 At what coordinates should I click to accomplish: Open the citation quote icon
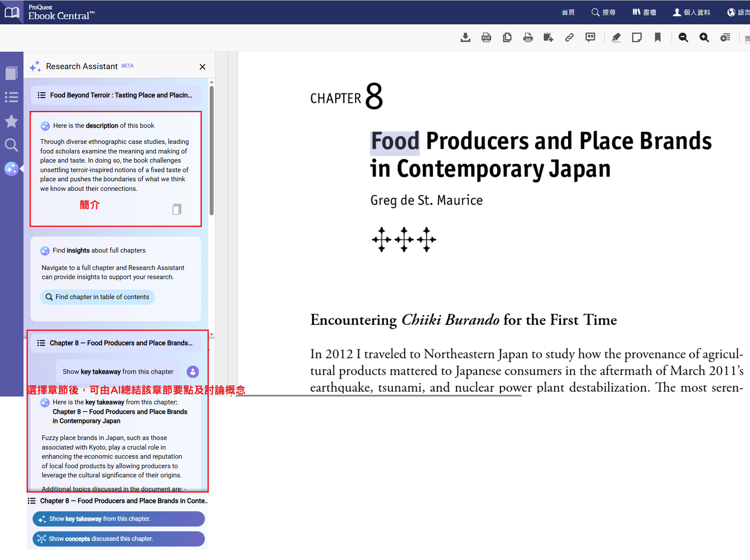[590, 38]
